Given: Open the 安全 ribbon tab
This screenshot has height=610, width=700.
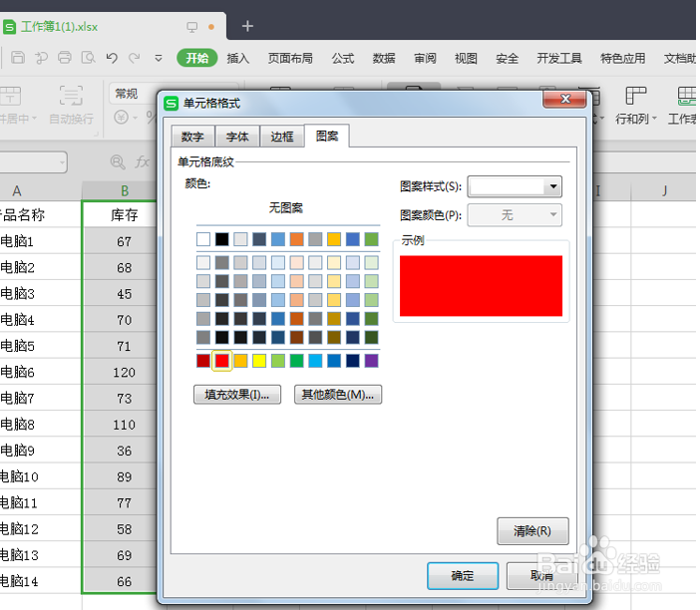Looking at the screenshot, I should pyautogui.click(x=508, y=58).
